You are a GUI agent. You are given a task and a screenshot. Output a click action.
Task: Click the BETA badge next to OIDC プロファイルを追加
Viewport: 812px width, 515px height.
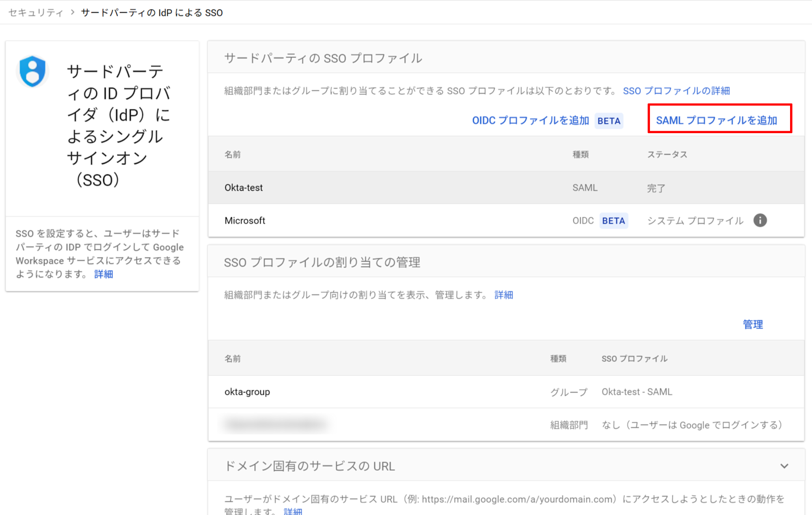click(609, 121)
